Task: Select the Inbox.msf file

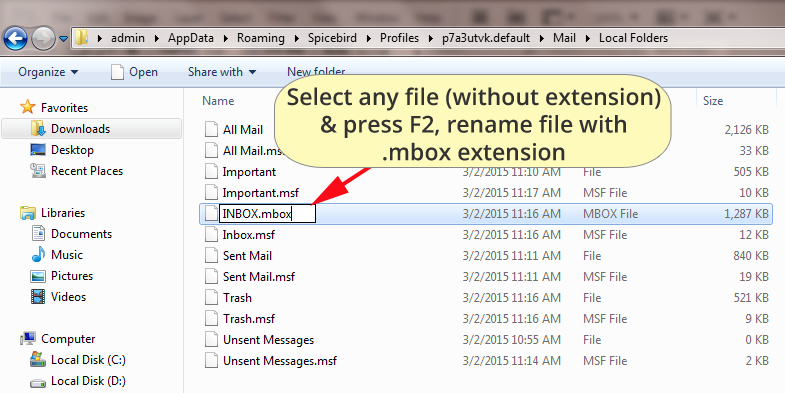Action: point(248,235)
